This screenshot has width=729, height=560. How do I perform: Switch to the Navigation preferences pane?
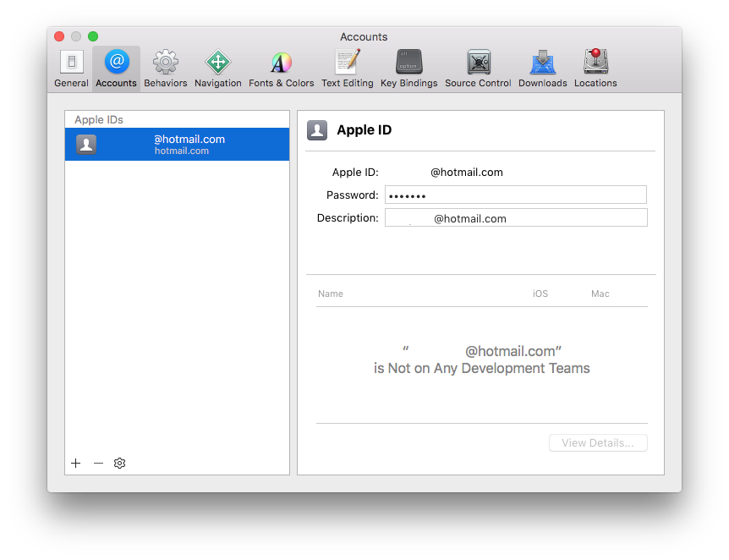coord(217,69)
